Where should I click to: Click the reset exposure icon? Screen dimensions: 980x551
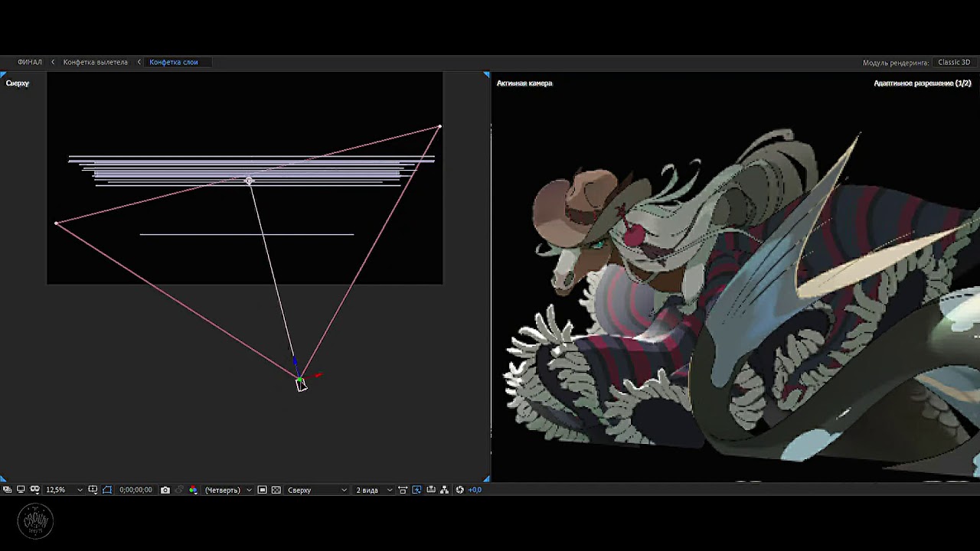(459, 490)
